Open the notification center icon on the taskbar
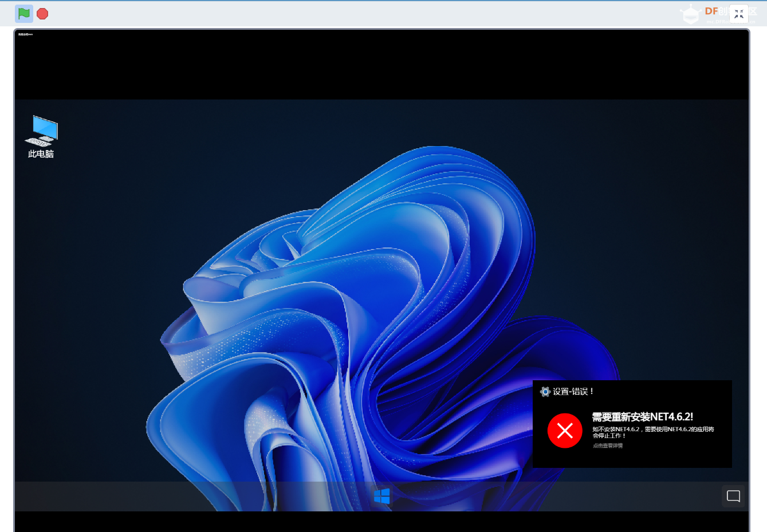Viewport: 767px width, 532px height. point(734,496)
